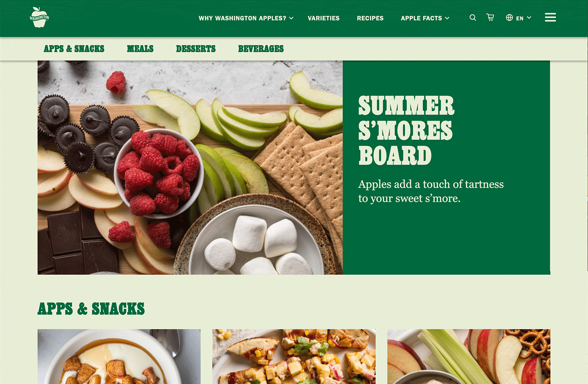Click the tartness description text in banner
Screen dimensions: 588x384
(x=431, y=191)
